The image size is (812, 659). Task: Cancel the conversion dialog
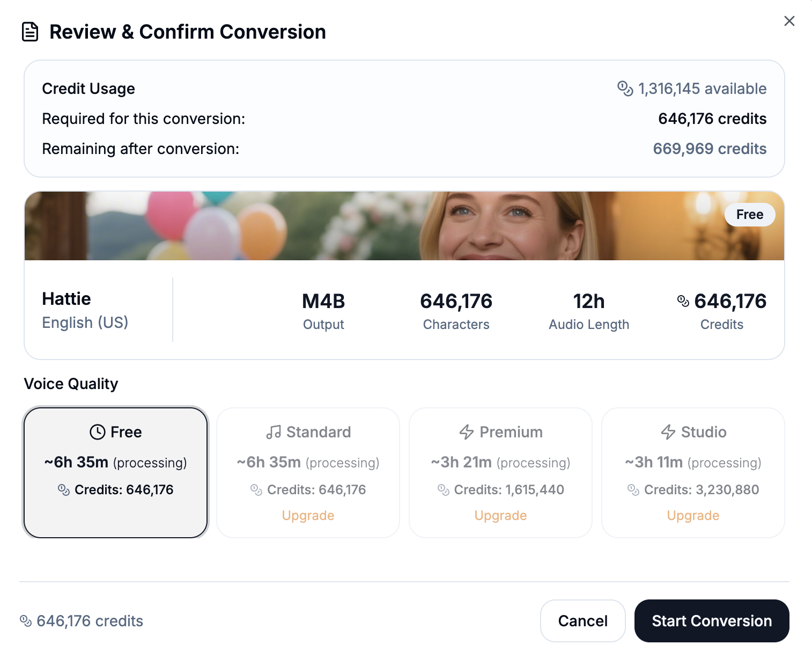pyautogui.click(x=582, y=621)
